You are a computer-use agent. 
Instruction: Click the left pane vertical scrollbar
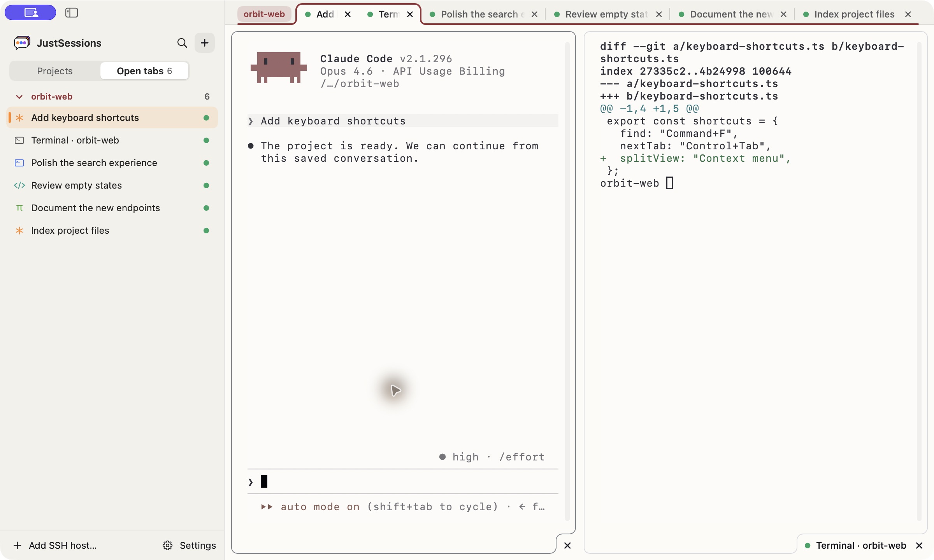(x=567, y=281)
